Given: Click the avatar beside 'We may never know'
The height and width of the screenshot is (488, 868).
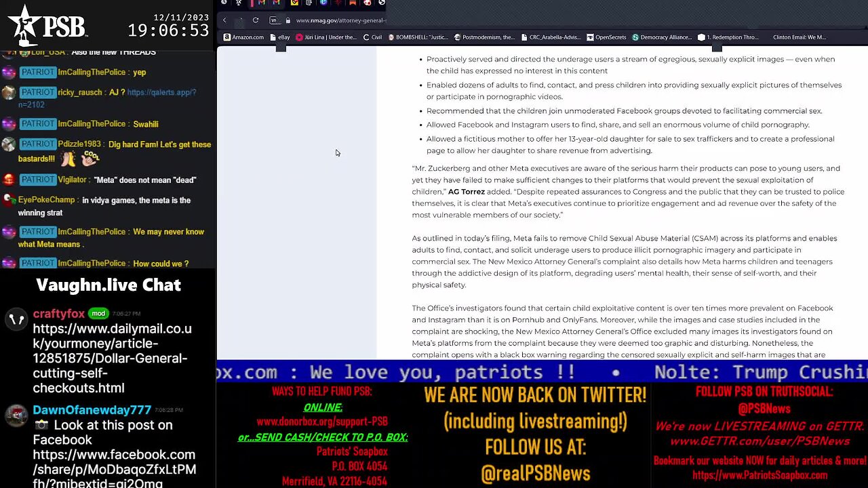Looking at the screenshot, I should (9, 232).
